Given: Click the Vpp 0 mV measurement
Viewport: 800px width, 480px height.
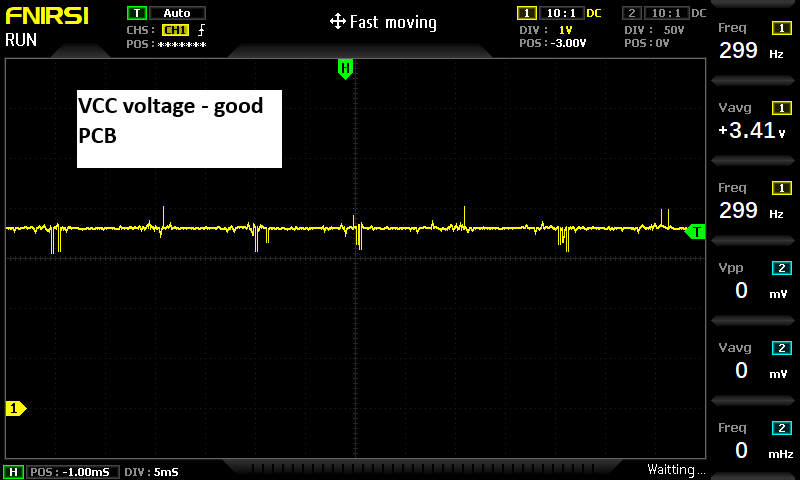Looking at the screenshot, I should click(x=753, y=283).
